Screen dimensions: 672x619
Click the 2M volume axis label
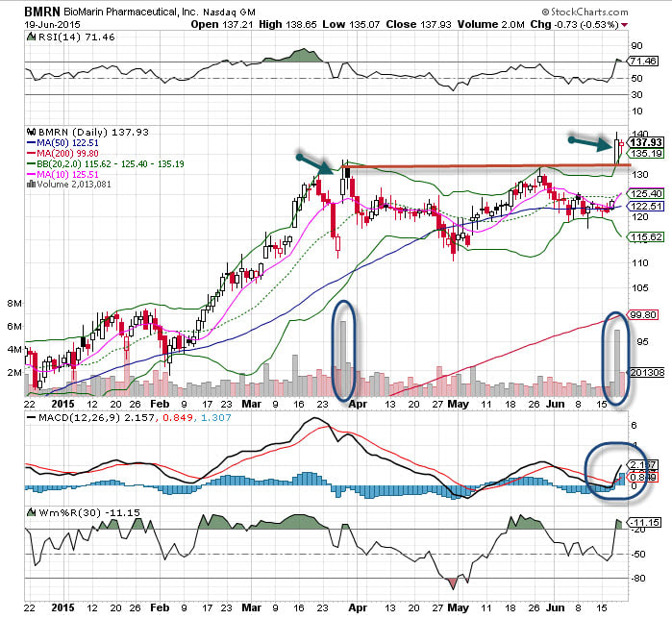(14, 372)
